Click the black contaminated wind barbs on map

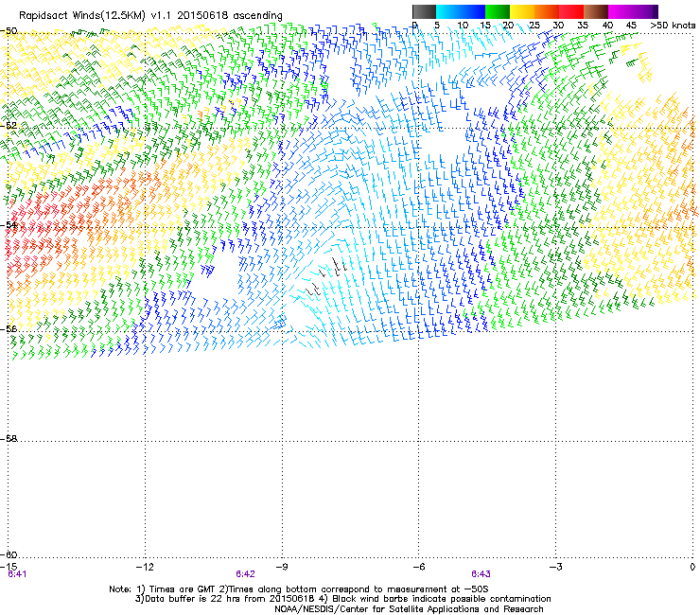click(326, 275)
